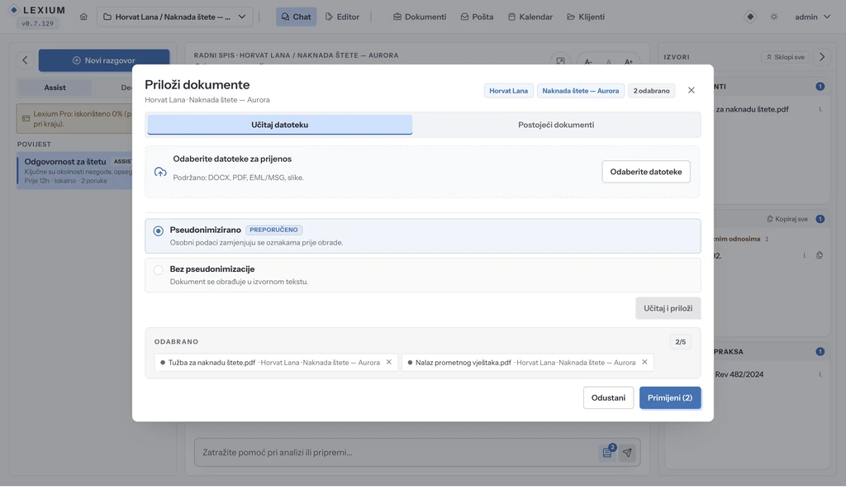The height and width of the screenshot is (504, 846).
Task: Click the Lexium Pro usage card icon
Action: (x=26, y=119)
